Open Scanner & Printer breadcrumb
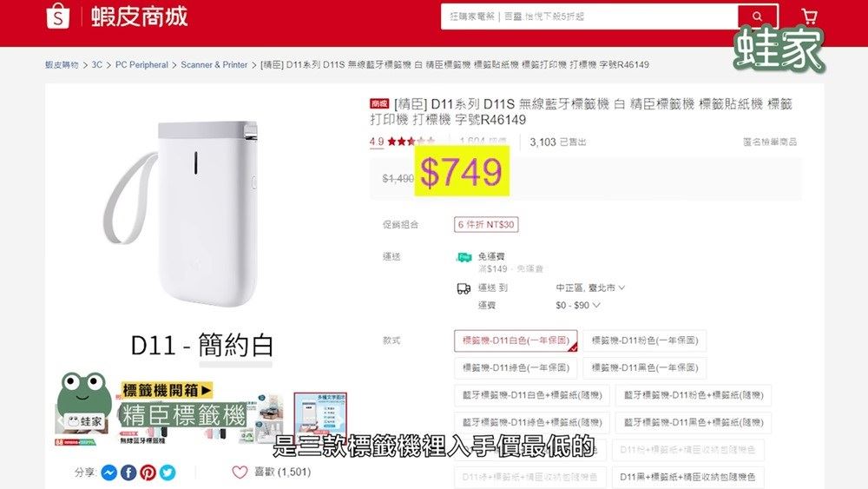 (x=214, y=65)
